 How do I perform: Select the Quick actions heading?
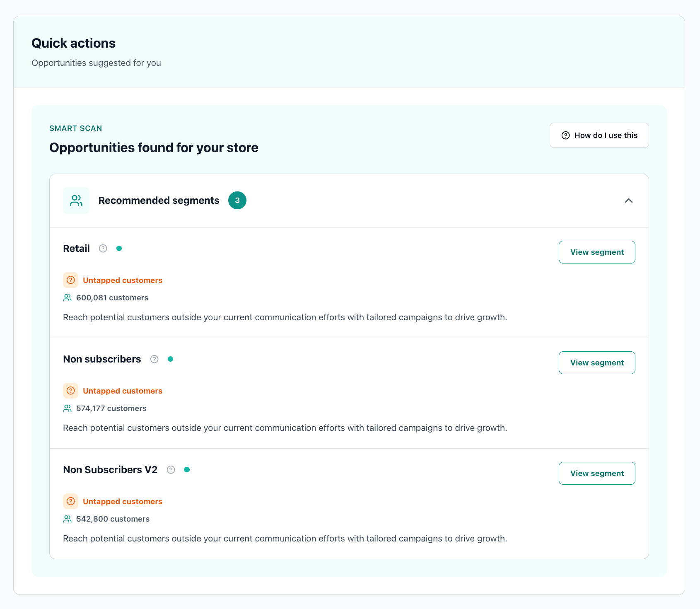73,43
